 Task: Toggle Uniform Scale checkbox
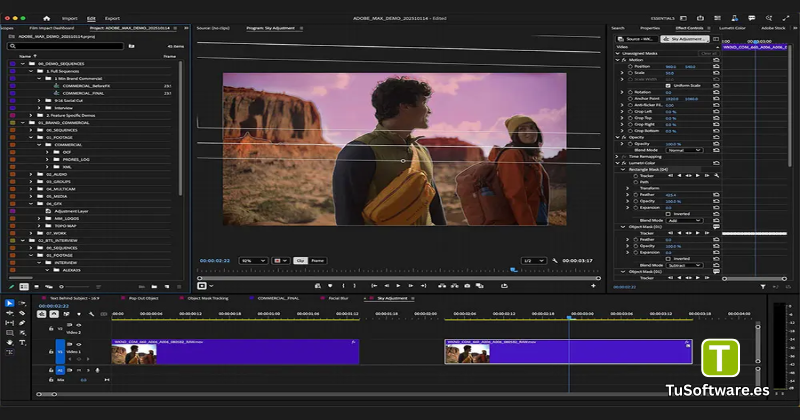coord(668,86)
